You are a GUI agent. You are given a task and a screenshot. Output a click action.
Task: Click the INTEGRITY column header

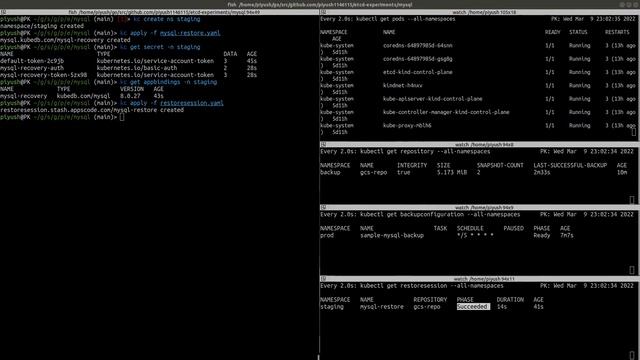tap(412, 165)
